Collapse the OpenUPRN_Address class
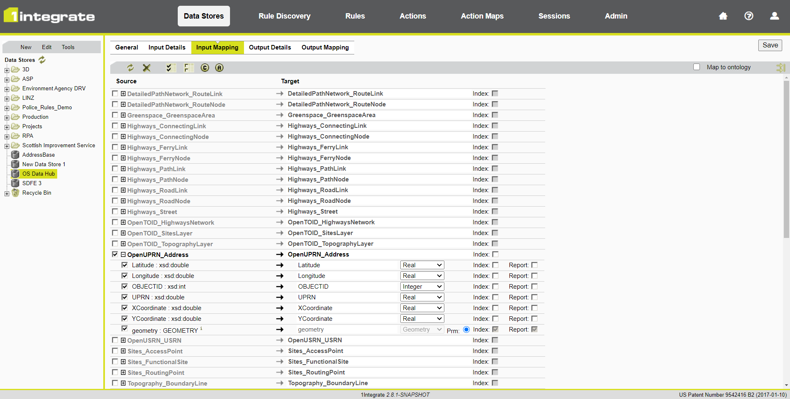 click(x=123, y=254)
